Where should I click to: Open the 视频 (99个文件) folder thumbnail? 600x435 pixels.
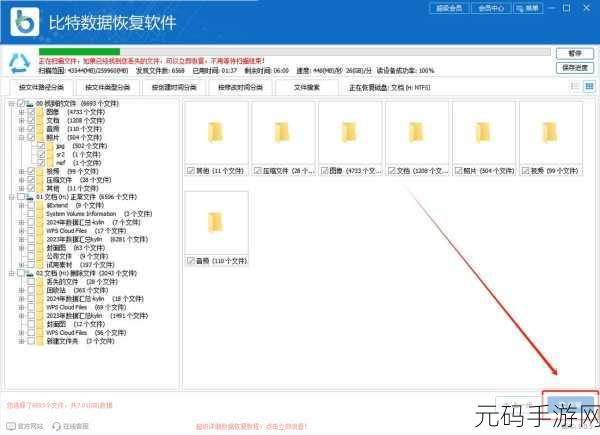coord(551,133)
